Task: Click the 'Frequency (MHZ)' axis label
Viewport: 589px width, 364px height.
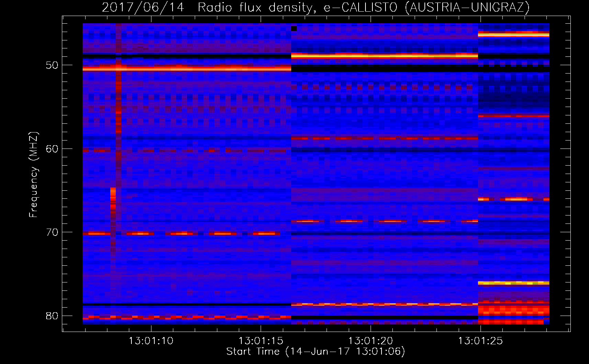Action: [33, 175]
